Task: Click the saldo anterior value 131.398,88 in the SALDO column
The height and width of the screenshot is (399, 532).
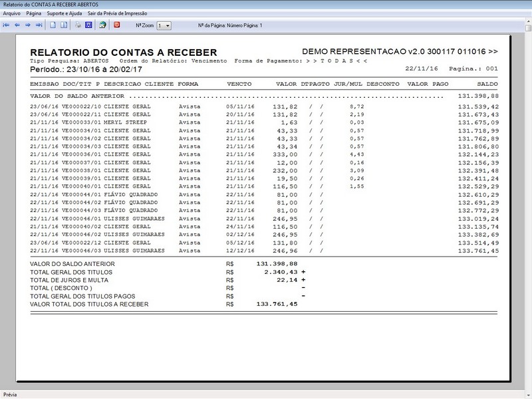Action: tap(478, 96)
